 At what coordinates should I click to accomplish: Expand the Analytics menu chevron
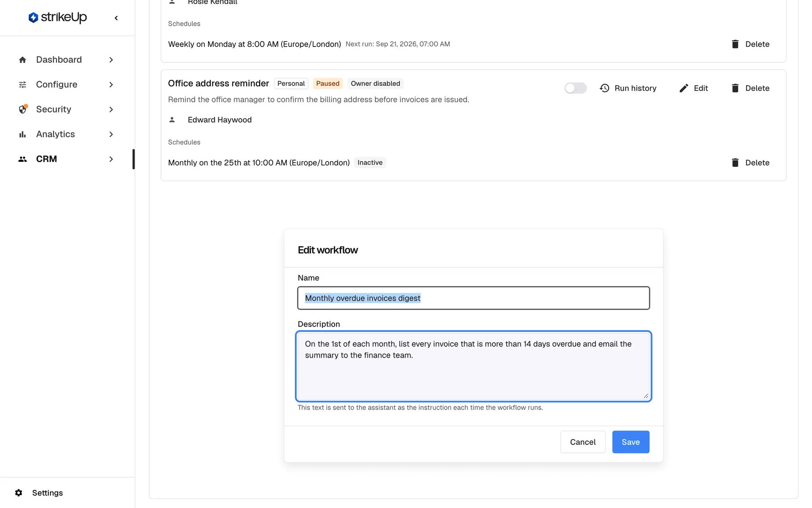(111, 134)
